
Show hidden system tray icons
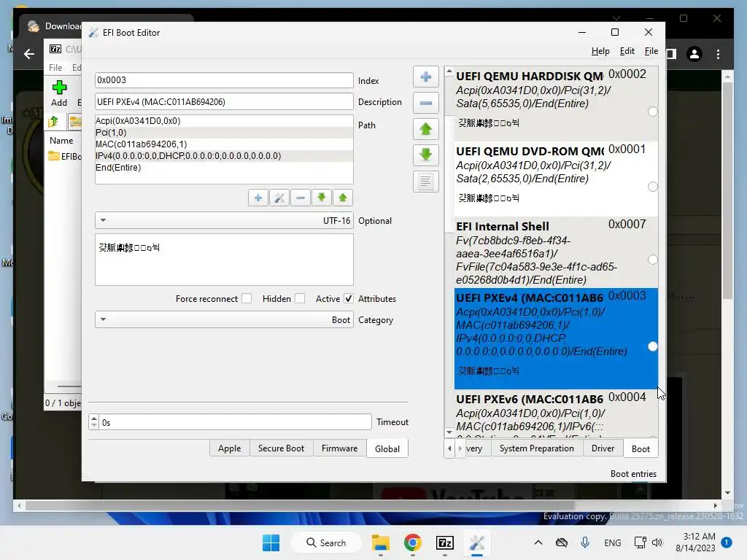pos(538,542)
